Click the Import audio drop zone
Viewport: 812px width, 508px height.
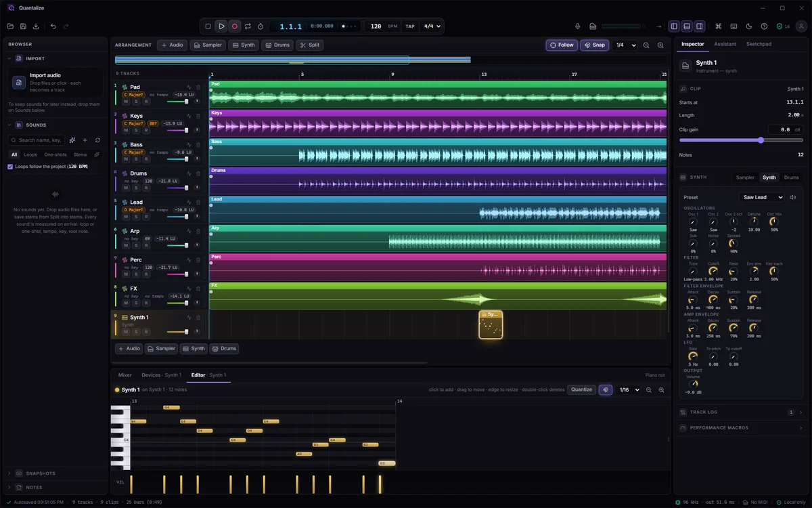[x=56, y=82]
